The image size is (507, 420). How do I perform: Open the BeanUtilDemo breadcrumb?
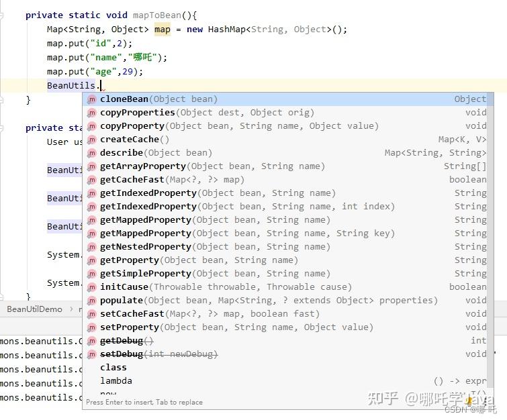click(x=34, y=309)
